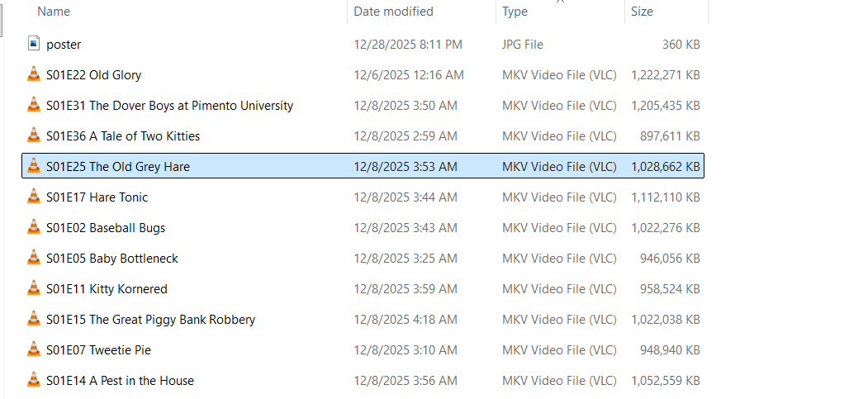This screenshot has height=399, width=868.
Task: Select the VLC icon for Baby Bottleneck
Action: click(33, 259)
